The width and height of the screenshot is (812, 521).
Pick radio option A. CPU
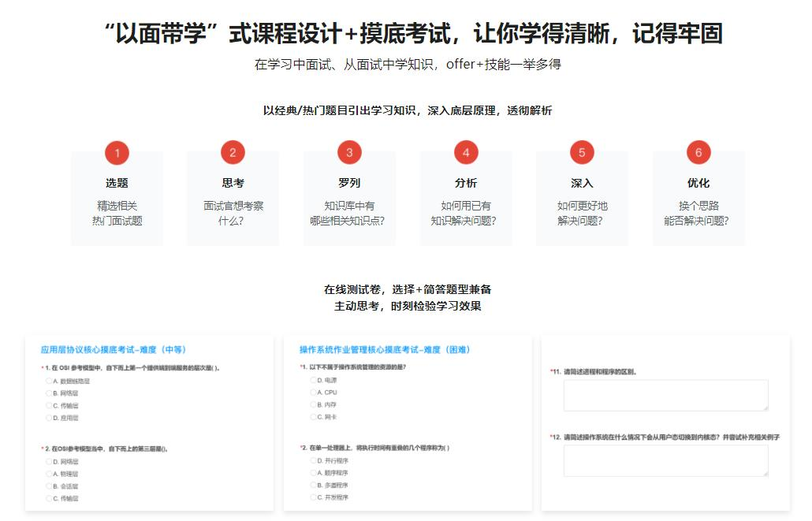[x=314, y=393]
